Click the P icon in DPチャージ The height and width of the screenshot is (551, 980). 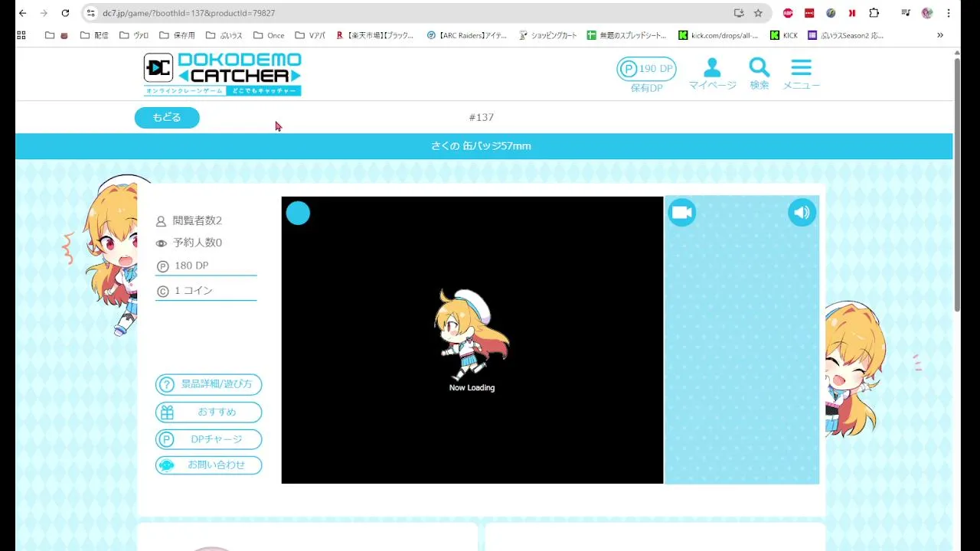pos(166,439)
